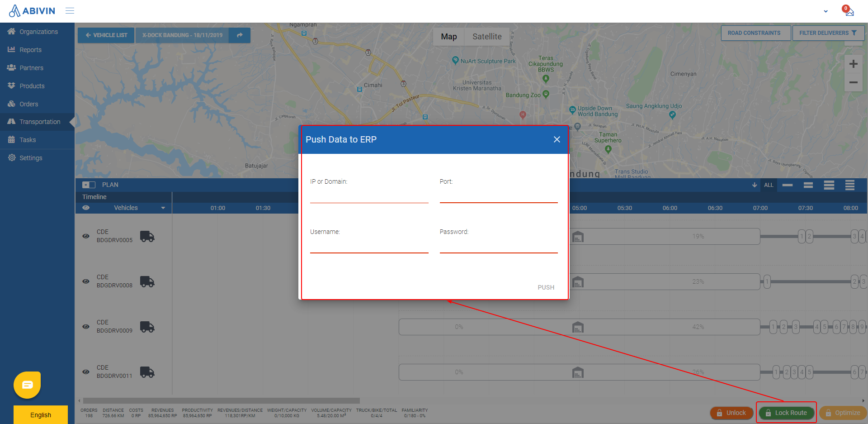The width and height of the screenshot is (868, 424).
Task: Click the Unlock button
Action: click(731, 413)
